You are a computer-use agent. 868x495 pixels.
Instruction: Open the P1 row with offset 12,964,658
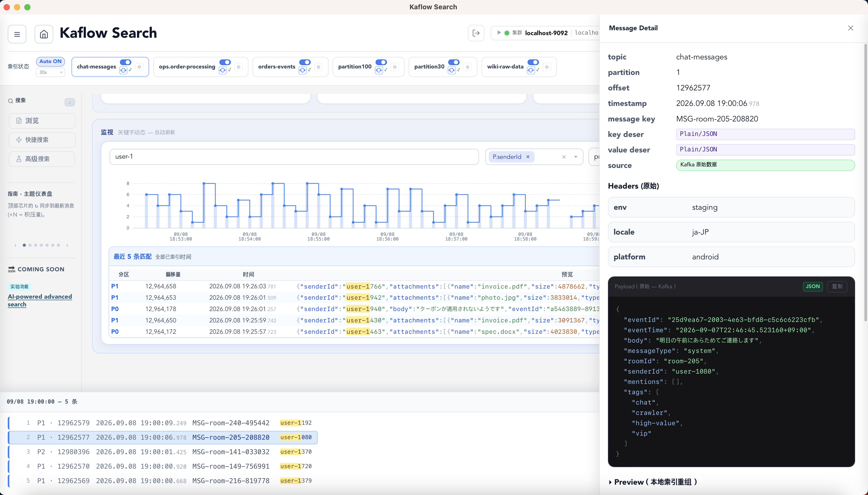354,286
